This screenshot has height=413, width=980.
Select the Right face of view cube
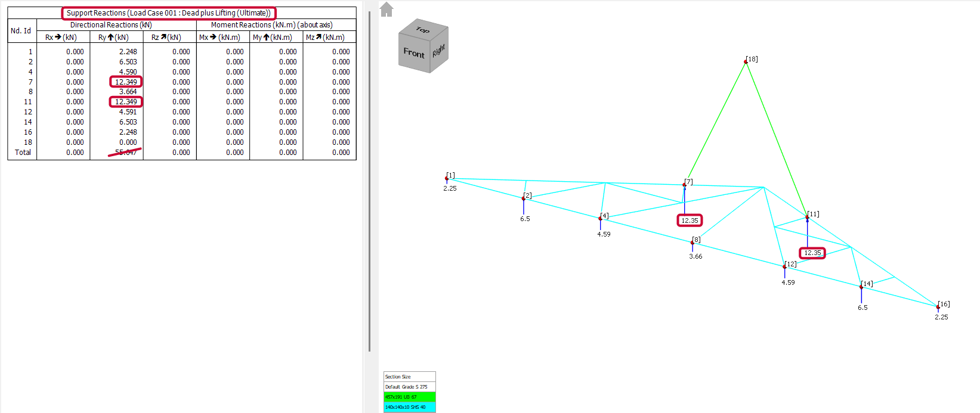[439, 50]
